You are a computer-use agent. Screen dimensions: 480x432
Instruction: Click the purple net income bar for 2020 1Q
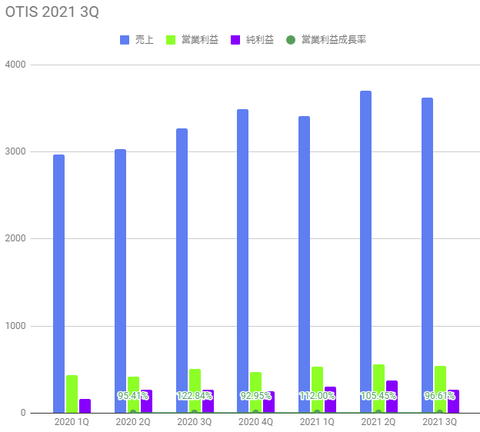point(85,406)
